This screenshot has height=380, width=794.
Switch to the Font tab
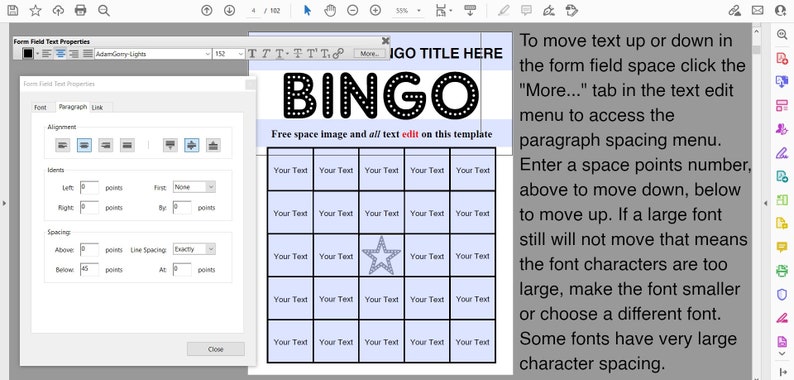click(x=40, y=107)
